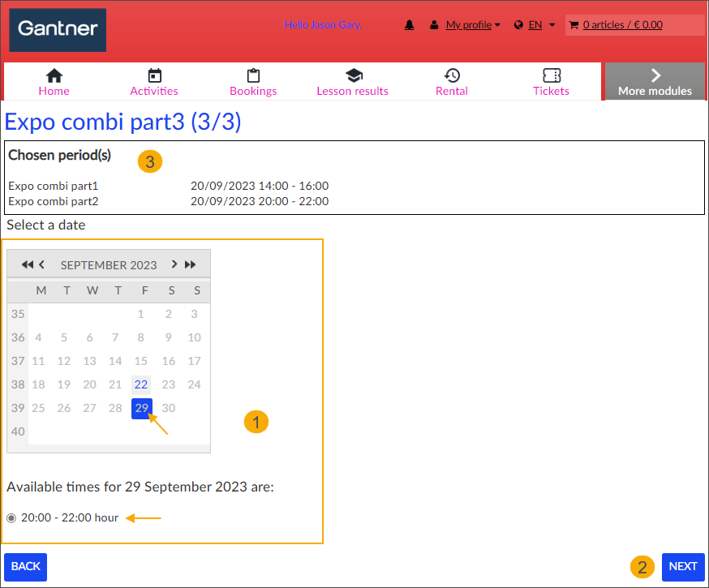Open the Rental module

452,81
